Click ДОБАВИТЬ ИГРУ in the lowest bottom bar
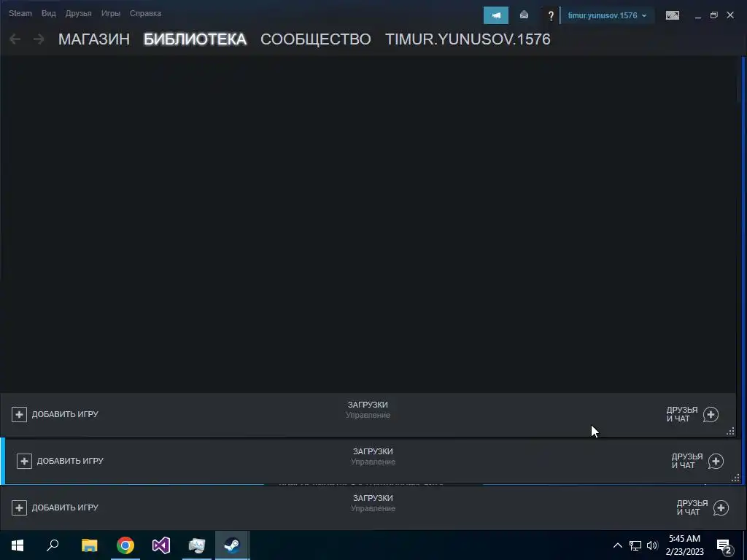This screenshot has height=560, width=747. pyautogui.click(x=65, y=507)
